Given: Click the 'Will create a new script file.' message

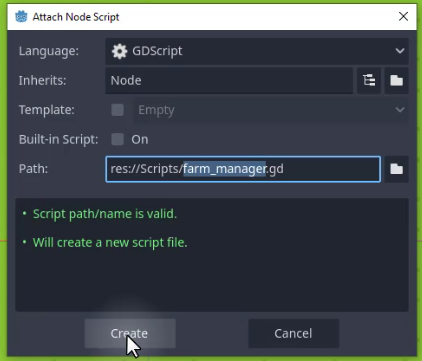Looking at the screenshot, I should pos(110,243).
